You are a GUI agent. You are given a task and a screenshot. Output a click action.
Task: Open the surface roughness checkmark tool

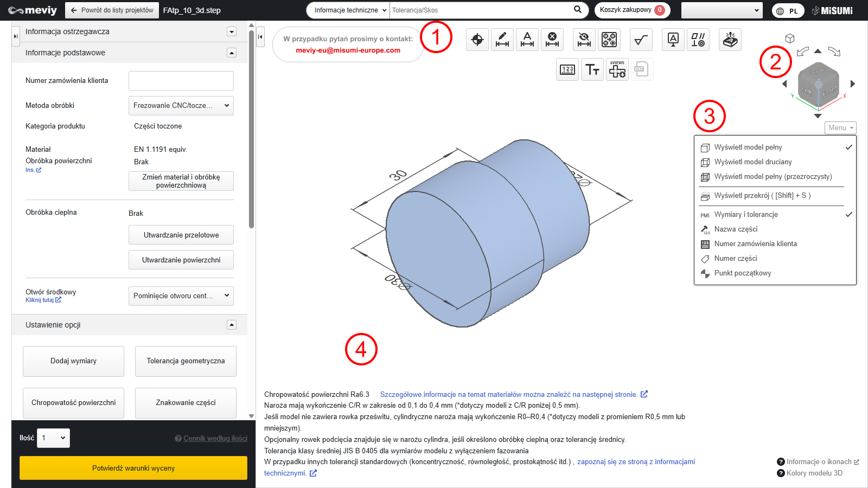coord(641,40)
